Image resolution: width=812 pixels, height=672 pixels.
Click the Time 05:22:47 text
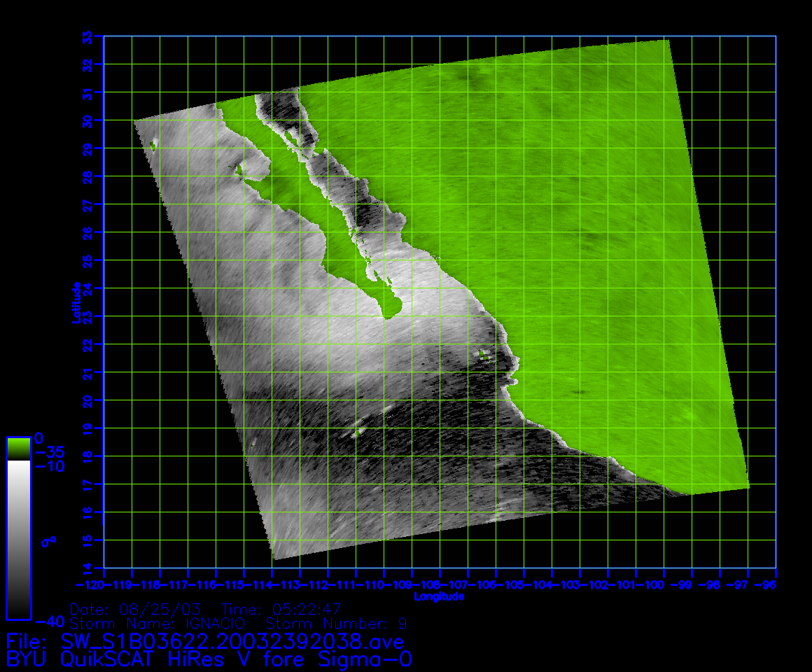coord(281,608)
